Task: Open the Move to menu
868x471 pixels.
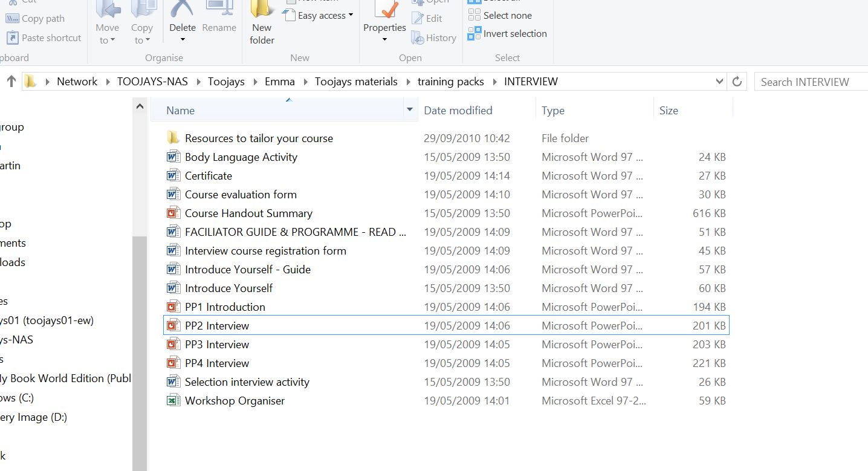Action: pos(107,24)
